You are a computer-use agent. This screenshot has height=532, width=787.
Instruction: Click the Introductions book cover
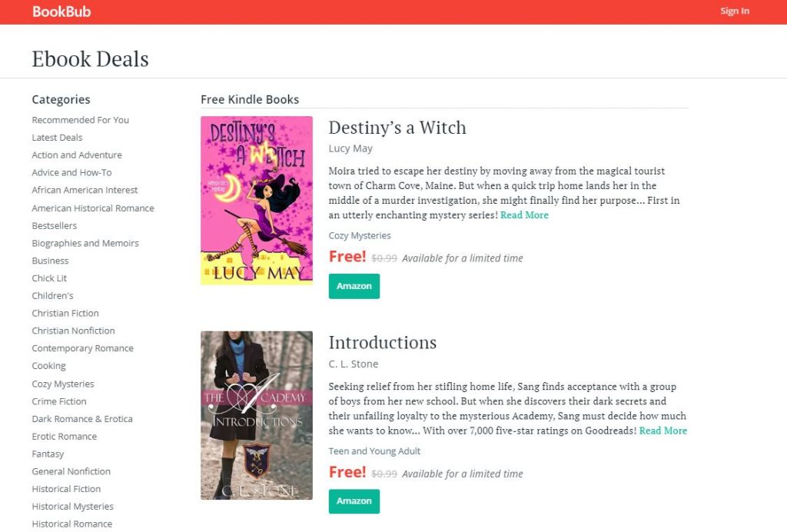coord(256,415)
